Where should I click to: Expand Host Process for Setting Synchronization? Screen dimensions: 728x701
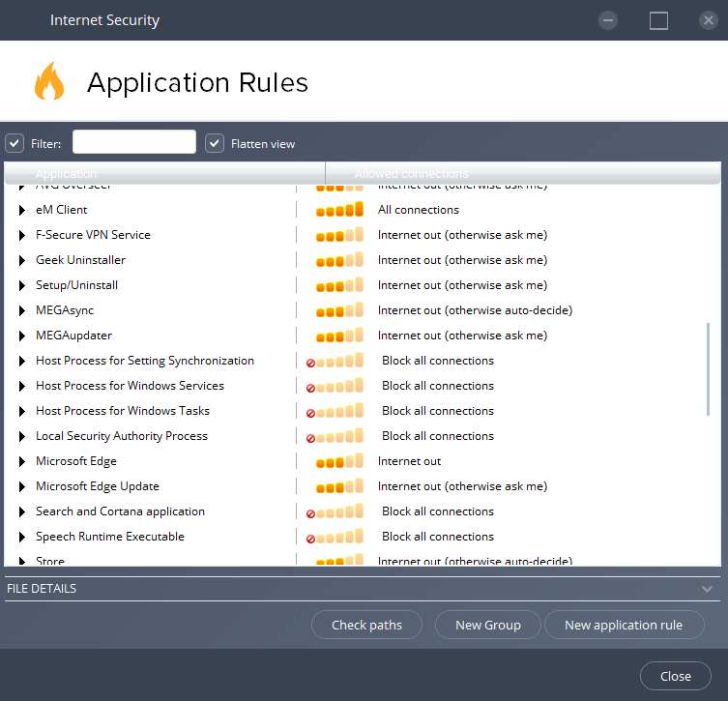22,361
